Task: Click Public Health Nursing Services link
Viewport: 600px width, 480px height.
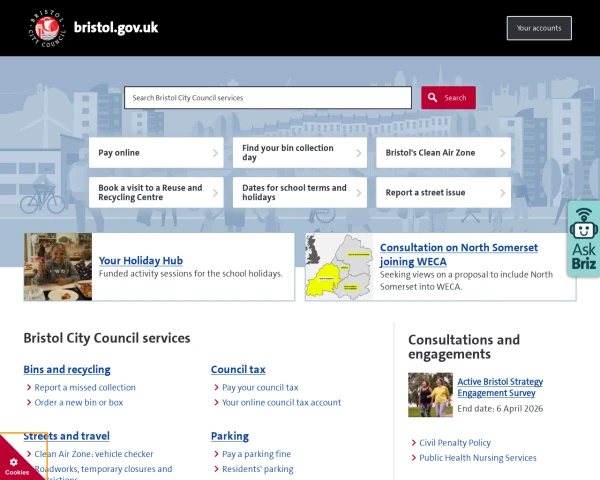Action: click(478, 458)
